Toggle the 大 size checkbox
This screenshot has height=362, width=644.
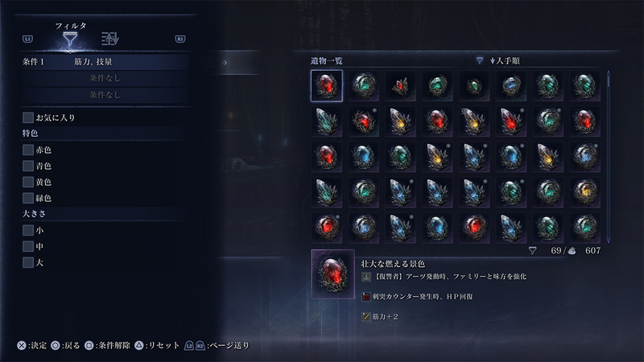(x=28, y=262)
